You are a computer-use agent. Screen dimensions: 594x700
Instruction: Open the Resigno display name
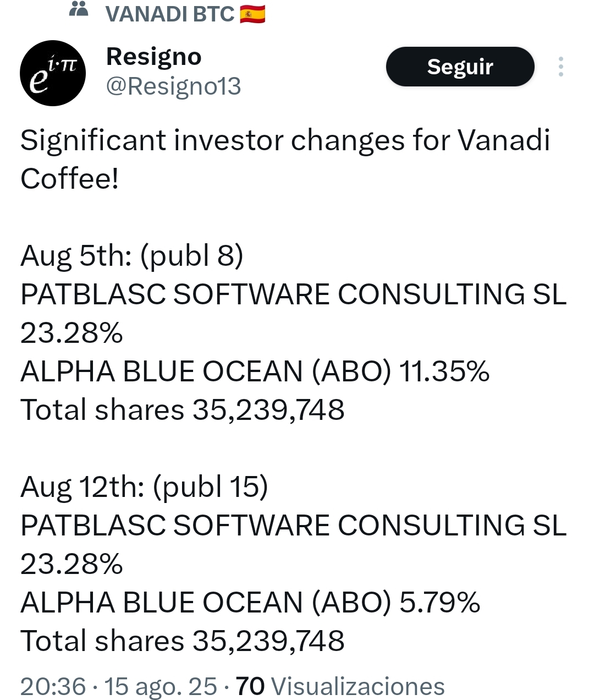pos(153,57)
